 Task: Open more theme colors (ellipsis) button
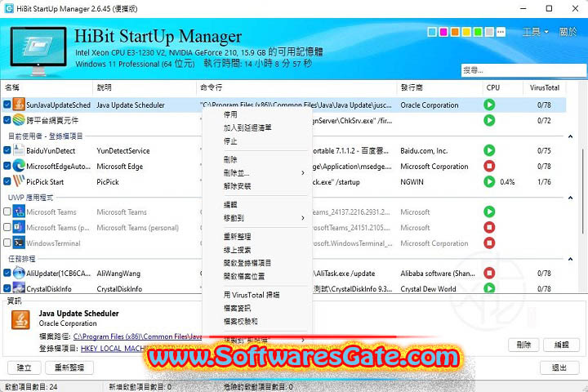[501, 32]
